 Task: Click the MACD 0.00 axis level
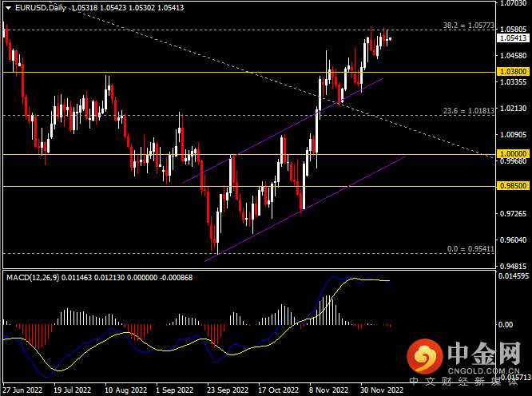[506, 325]
